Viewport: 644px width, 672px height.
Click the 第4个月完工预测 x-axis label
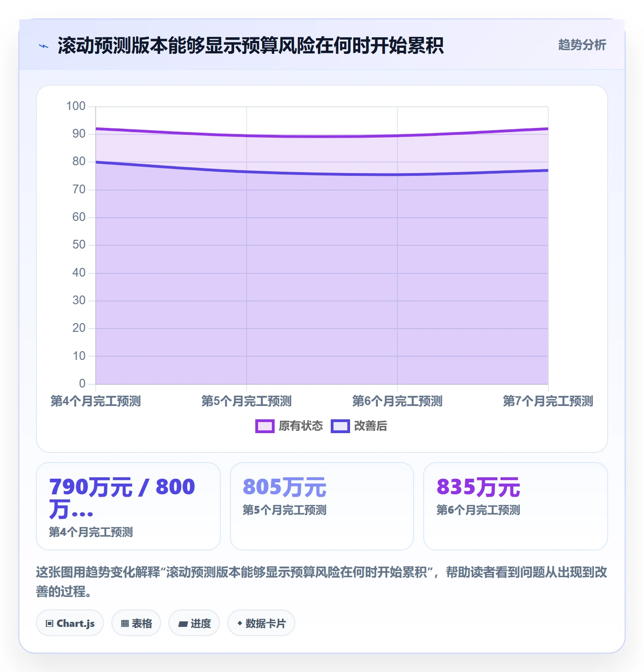[96, 401]
